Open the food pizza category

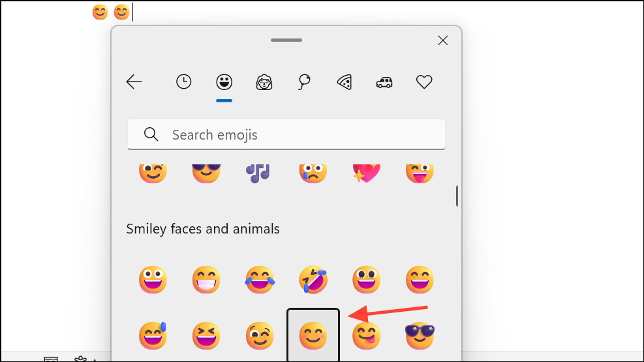345,82
